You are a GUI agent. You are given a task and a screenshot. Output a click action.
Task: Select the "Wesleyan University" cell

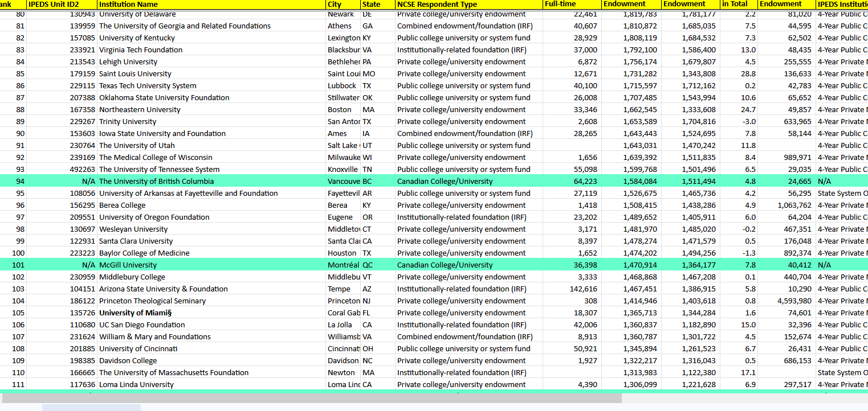click(211, 229)
